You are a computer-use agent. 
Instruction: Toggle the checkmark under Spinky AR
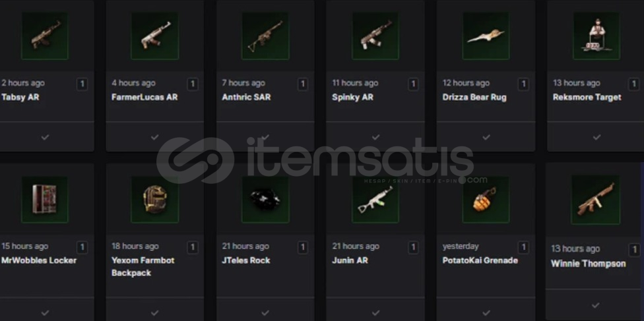(376, 137)
